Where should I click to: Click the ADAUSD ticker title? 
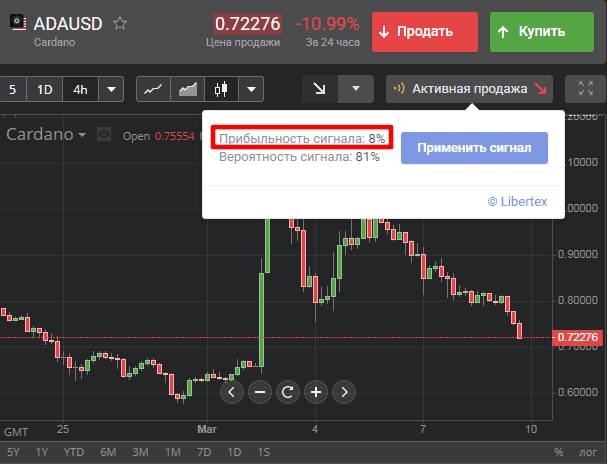(68, 24)
